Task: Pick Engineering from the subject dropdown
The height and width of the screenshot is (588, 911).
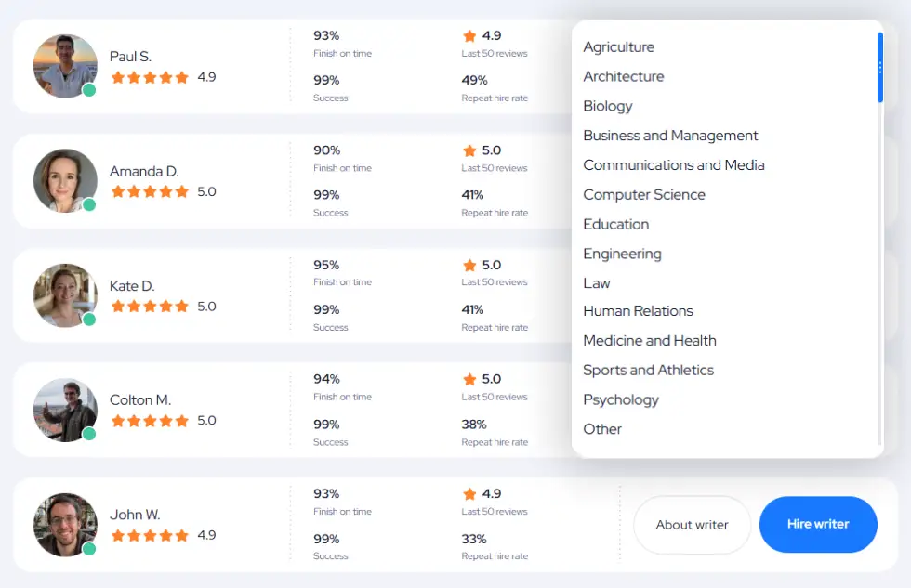Action: click(x=622, y=254)
